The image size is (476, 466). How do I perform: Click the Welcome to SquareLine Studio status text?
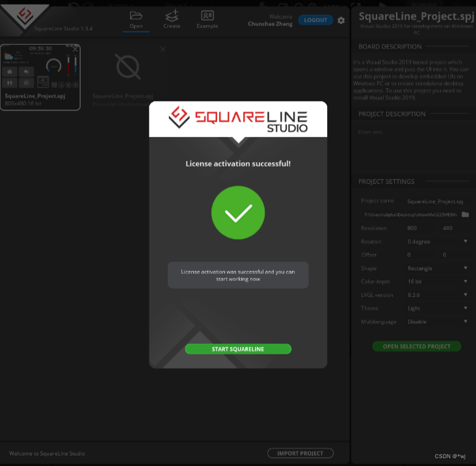[47, 453]
